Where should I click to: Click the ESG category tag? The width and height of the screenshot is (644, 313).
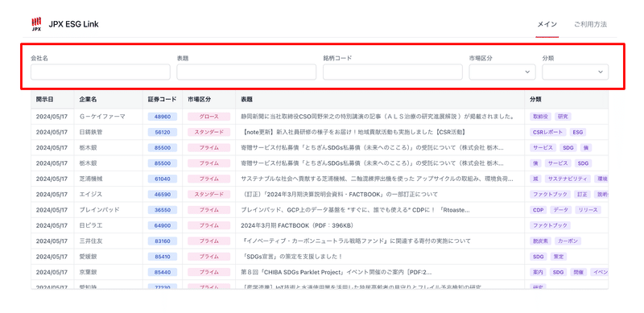pos(578,132)
